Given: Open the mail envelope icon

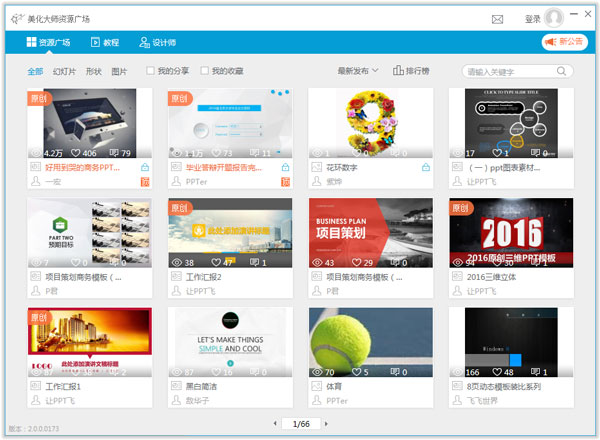Looking at the screenshot, I should 497,19.
